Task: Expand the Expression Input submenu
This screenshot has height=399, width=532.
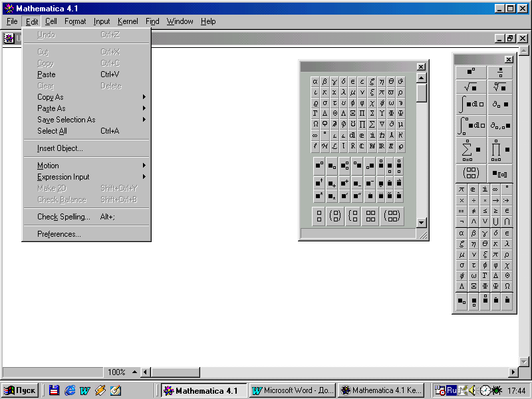Action: coord(86,177)
